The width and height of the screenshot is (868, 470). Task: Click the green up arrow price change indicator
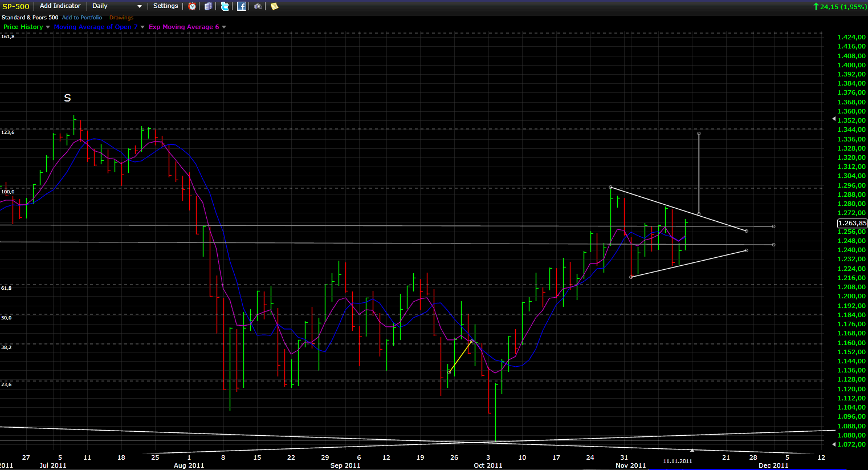(x=816, y=6)
